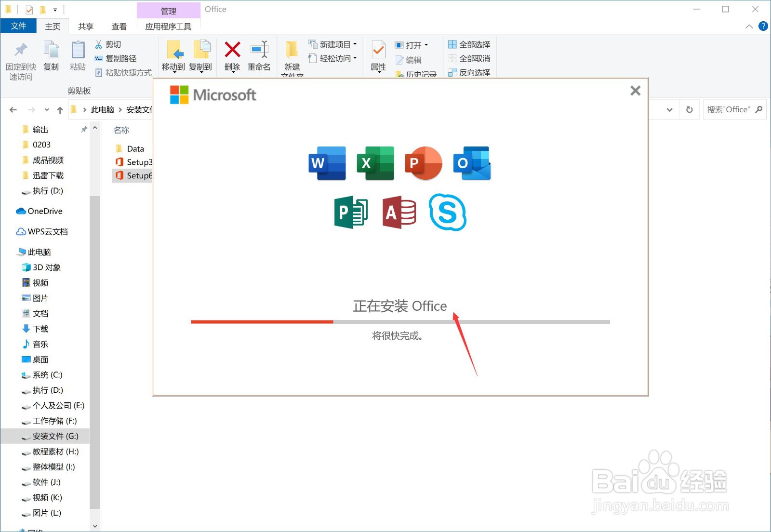Open the 迅雷下载 quick access folder
Viewport: 771px width, 532px height.
[x=43, y=176]
